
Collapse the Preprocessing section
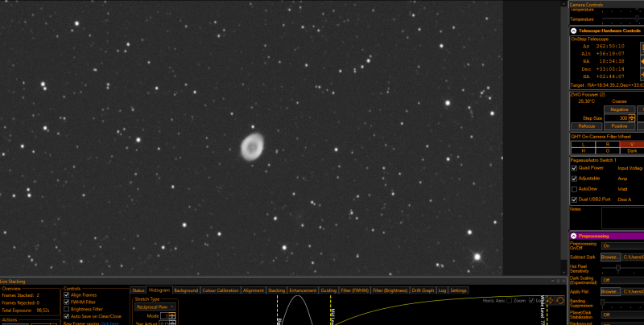[x=573, y=236]
